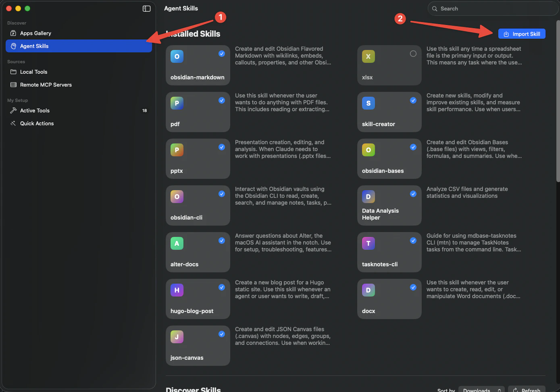Viewport: 560px width, 392px height.
Task: Open Apps Gallery in sidebar
Action: pyautogui.click(x=79, y=33)
